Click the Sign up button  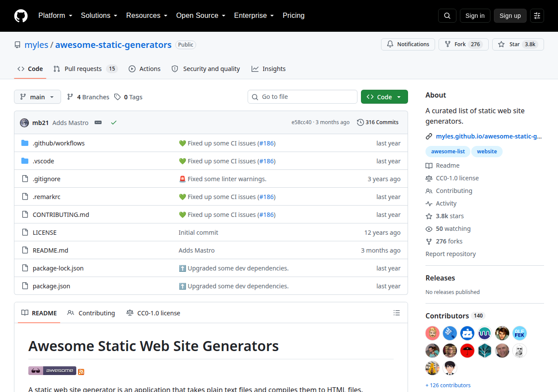click(x=510, y=16)
